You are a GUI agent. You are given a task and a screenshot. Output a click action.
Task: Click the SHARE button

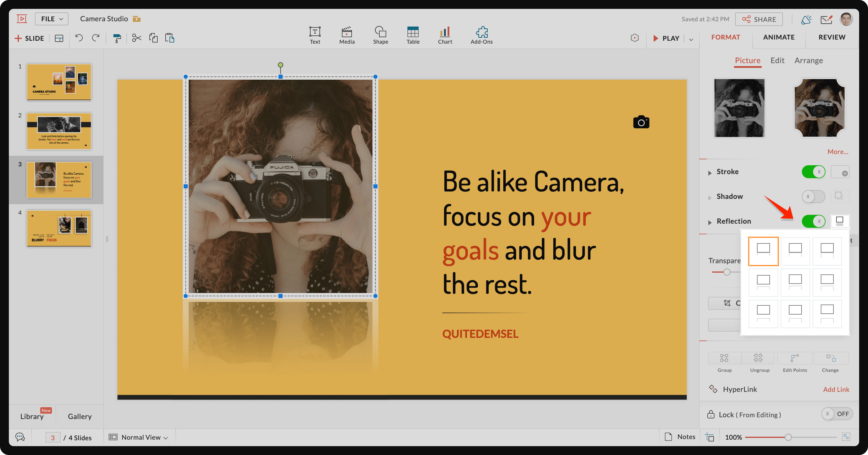coord(759,19)
